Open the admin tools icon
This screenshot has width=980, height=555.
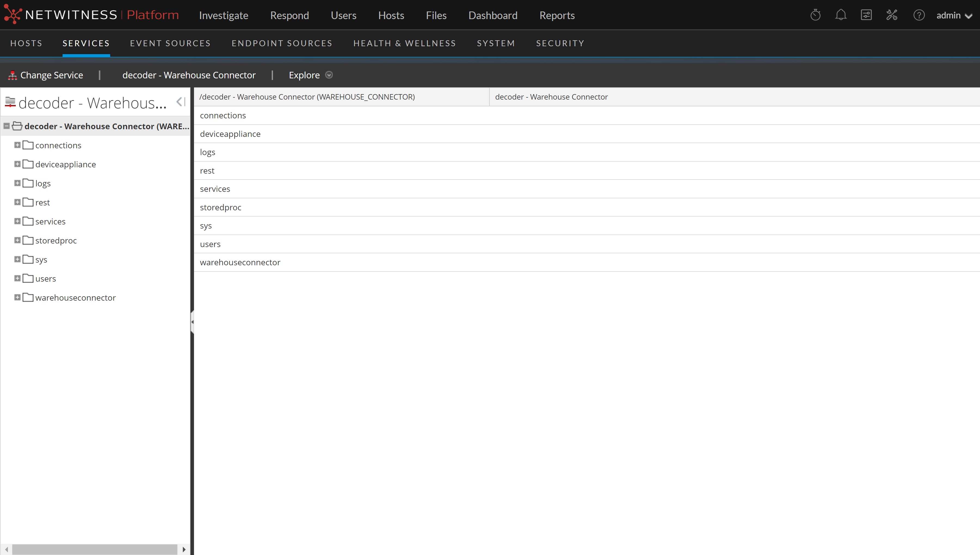point(892,15)
